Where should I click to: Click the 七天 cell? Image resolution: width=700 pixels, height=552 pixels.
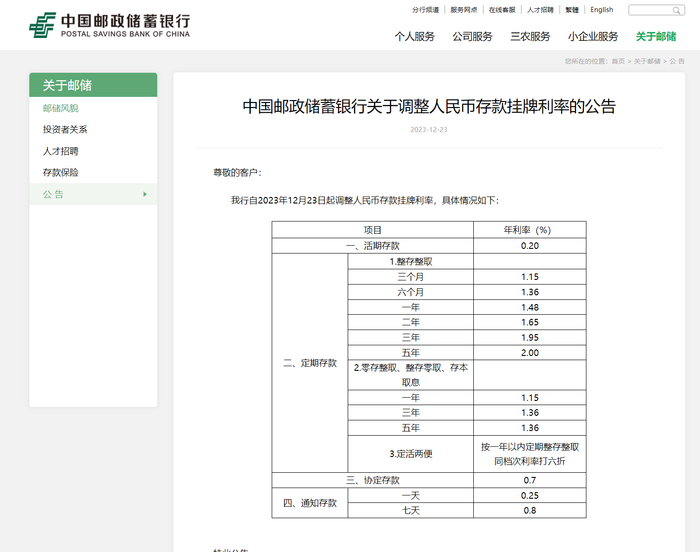(x=411, y=510)
